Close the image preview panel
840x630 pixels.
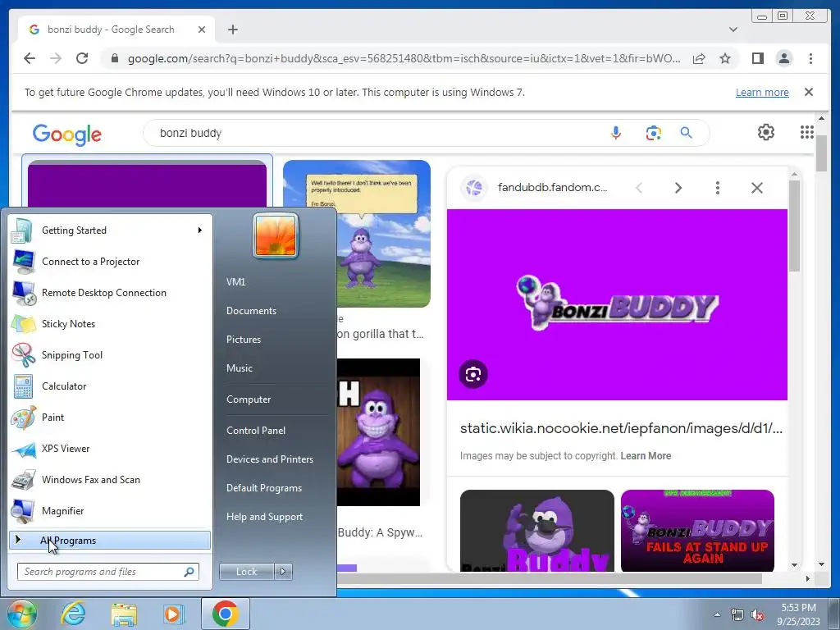[757, 188]
